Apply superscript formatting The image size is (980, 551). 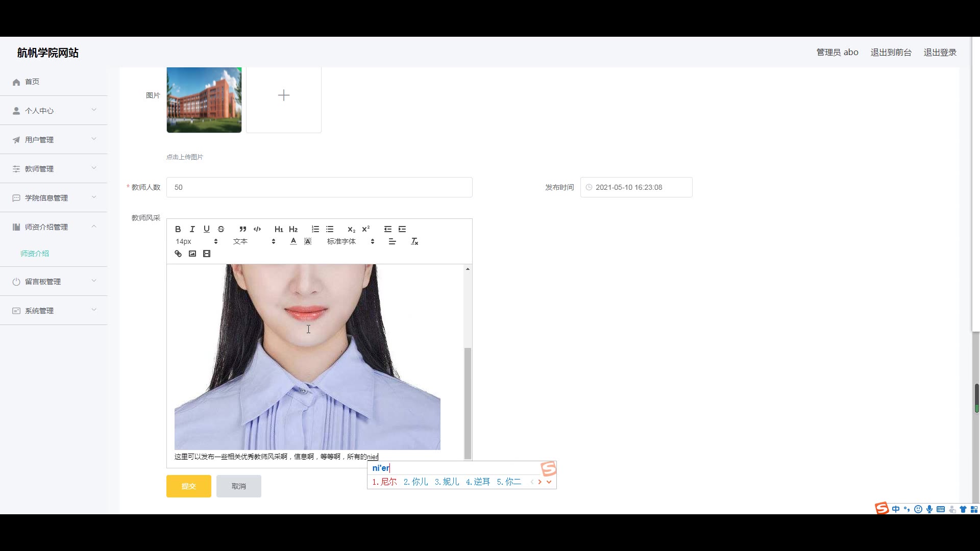tap(365, 229)
